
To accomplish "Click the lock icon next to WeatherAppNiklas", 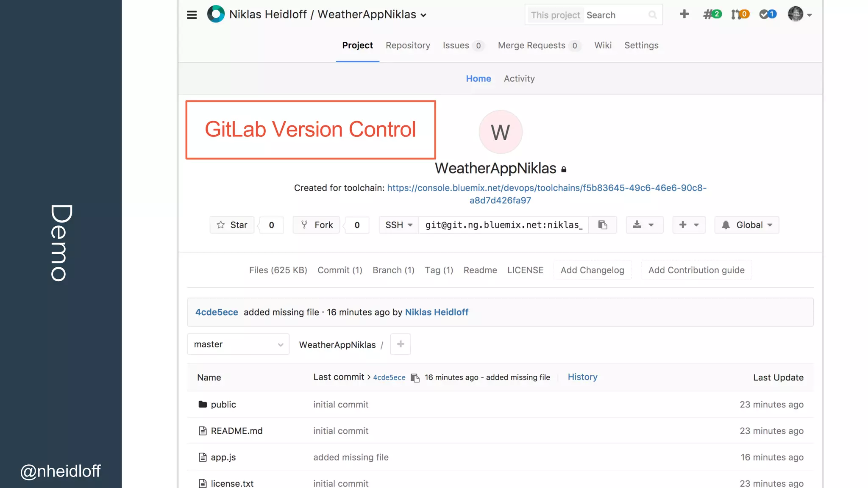I will pos(564,169).
